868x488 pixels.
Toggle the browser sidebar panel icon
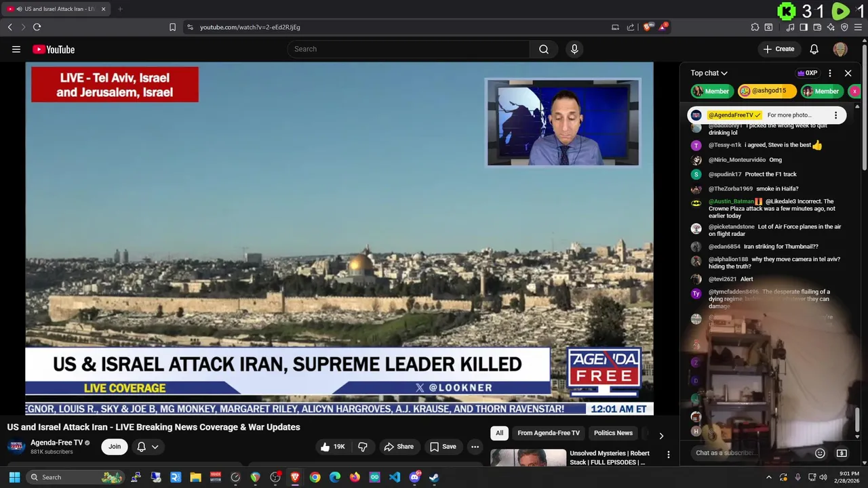(x=804, y=27)
